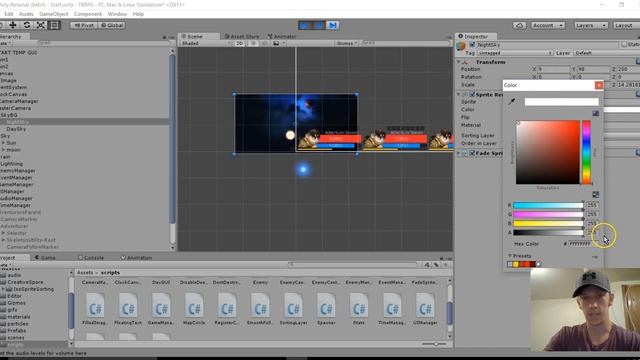Toggle Global handle rotation
Image resolution: width=640 pixels, height=360 pixels.
112,25
